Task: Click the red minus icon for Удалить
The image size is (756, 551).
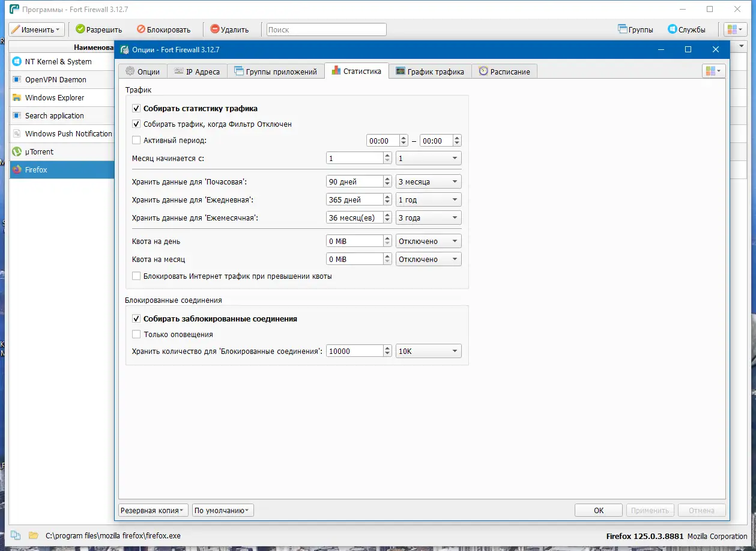Action: (215, 29)
